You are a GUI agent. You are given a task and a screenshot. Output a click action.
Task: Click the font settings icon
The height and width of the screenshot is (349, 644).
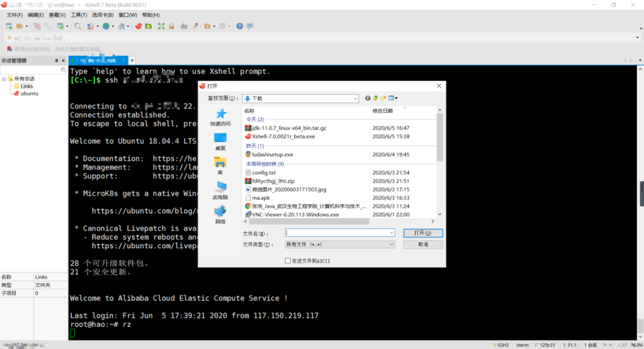click(x=121, y=26)
